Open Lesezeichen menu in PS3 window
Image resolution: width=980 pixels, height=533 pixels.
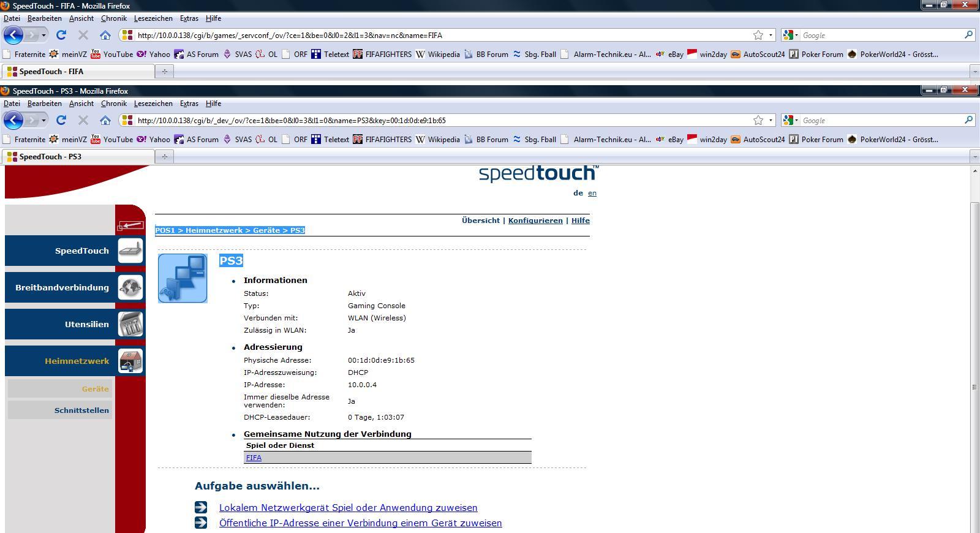[x=153, y=104]
